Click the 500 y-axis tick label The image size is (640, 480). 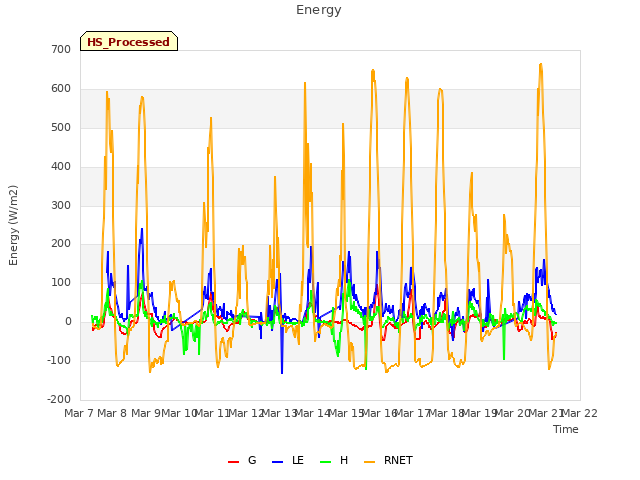click(x=61, y=127)
